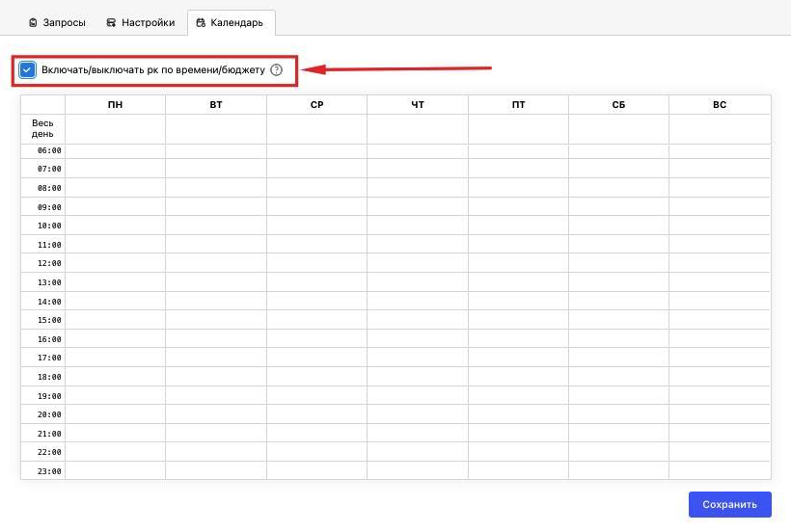Click the Сохранить button
This screenshot has height=532, width=791.
click(x=729, y=504)
